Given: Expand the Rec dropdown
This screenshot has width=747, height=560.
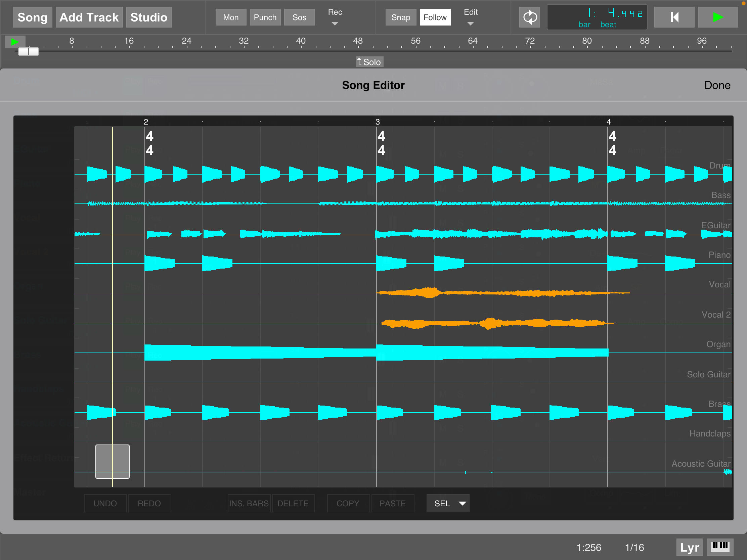Looking at the screenshot, I should pos(335,17).
